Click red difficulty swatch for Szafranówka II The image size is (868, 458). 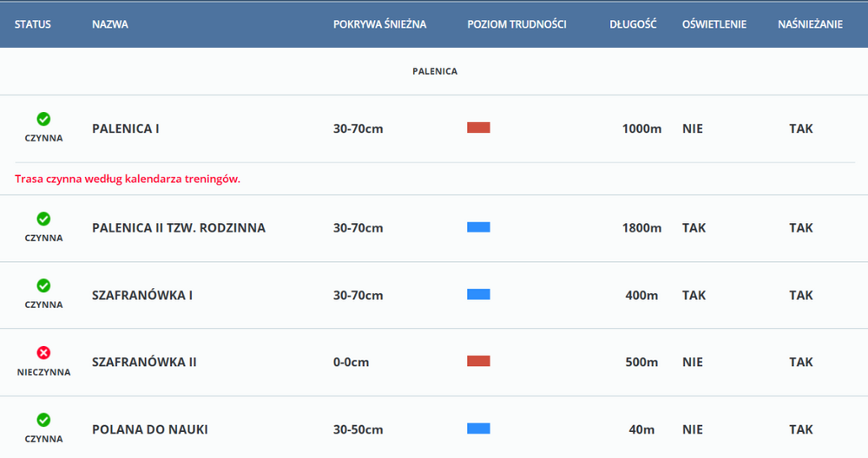point(478,362)
